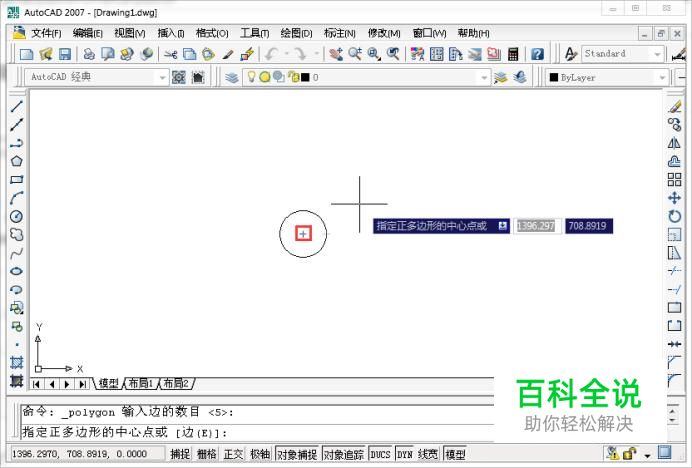
Task: Open the 修改(M) menu
Action: pos(384,33)
